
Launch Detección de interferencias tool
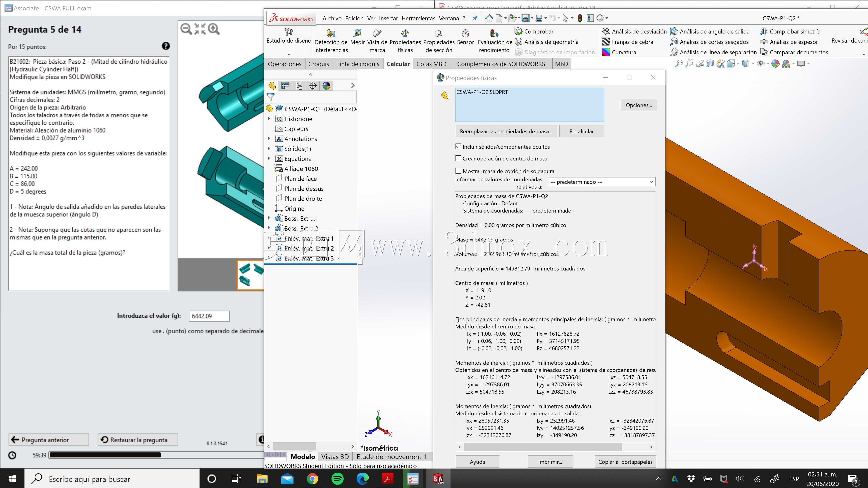pyautogui.click(x=331, y=41)
